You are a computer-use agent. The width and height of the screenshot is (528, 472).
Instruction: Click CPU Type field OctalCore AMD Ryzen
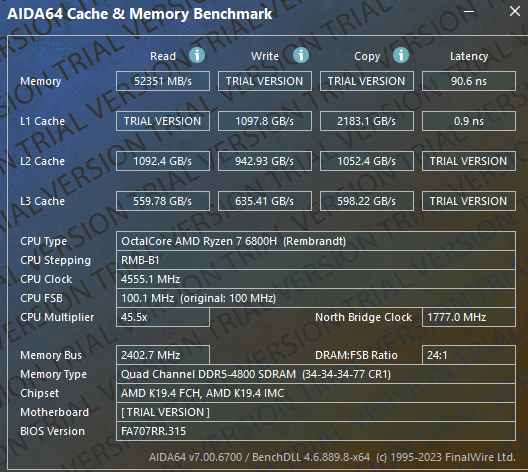click(316, 241)
